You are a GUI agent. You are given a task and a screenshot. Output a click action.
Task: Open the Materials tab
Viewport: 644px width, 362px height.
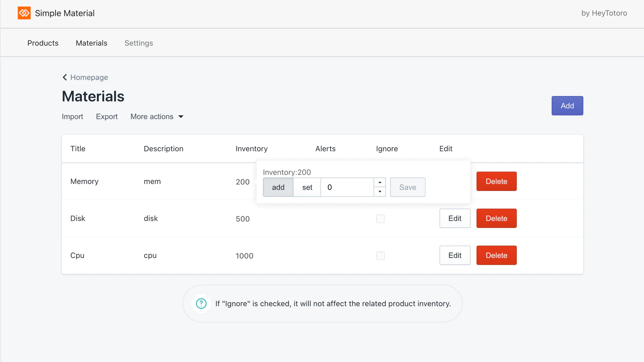(x=91, y=43)
